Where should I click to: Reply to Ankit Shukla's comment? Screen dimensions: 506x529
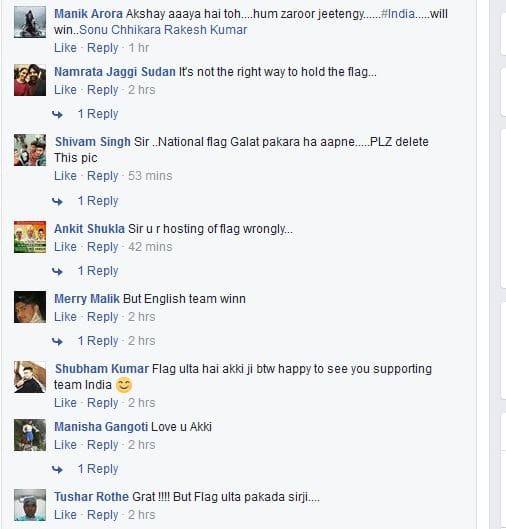(x=103, y=247)
